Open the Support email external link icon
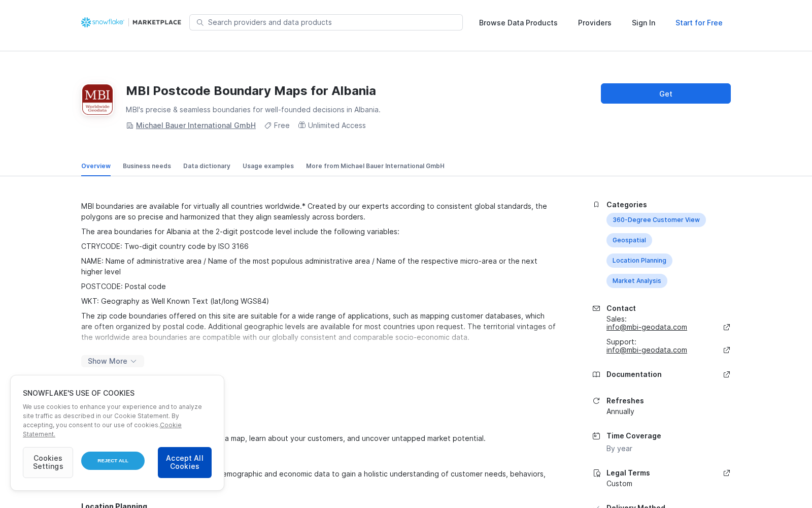Image resolution: width=812 pixels, height=508 pixels. pyautogui.click(x=727, y=350)
